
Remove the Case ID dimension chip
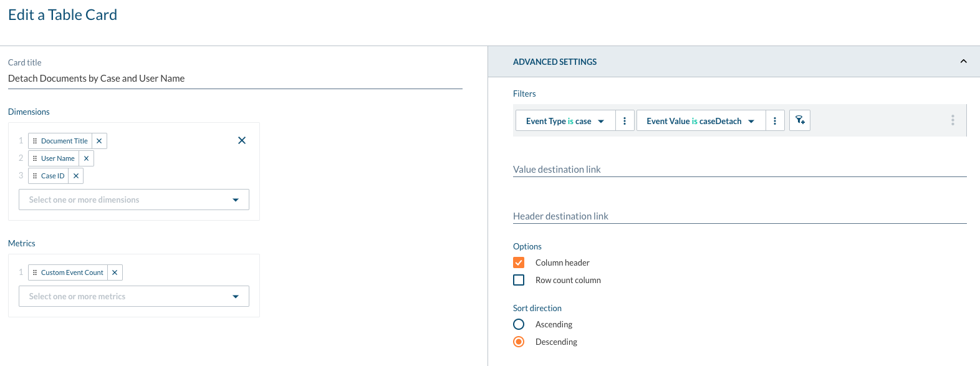(76, 176)
